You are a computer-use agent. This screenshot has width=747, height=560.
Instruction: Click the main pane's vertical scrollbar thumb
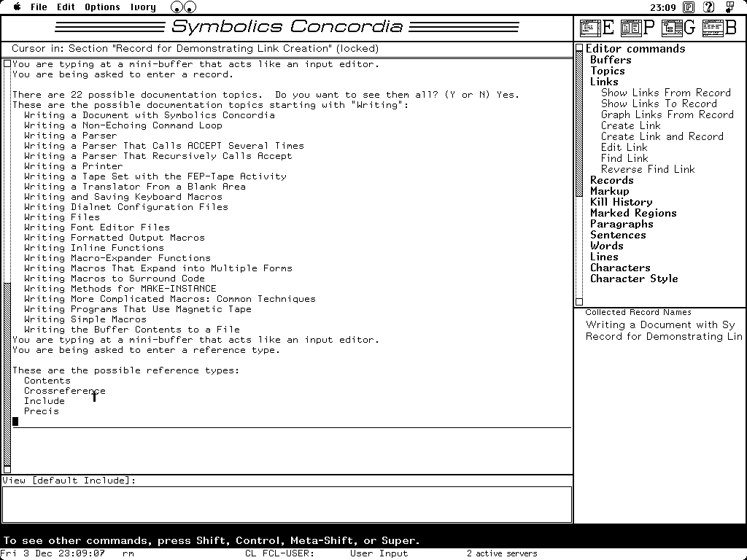(x=7, y=373)
